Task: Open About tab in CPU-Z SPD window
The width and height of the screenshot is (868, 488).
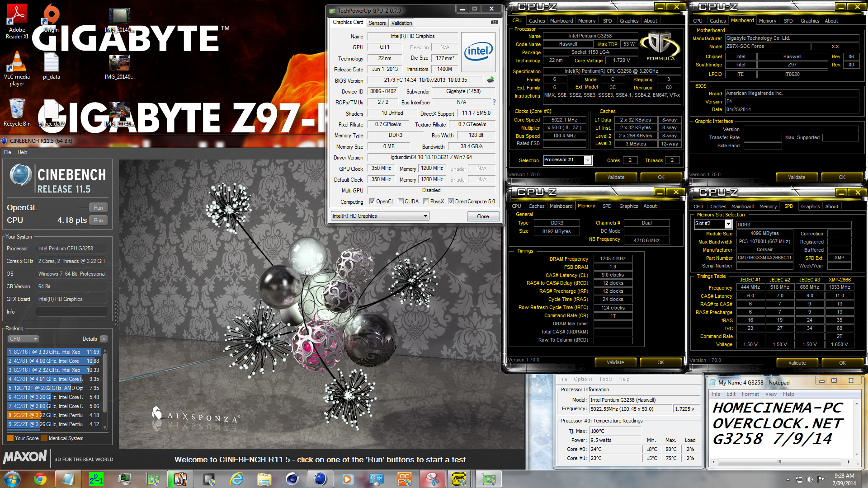Action: pyautogui.click(x=831, y=206)
